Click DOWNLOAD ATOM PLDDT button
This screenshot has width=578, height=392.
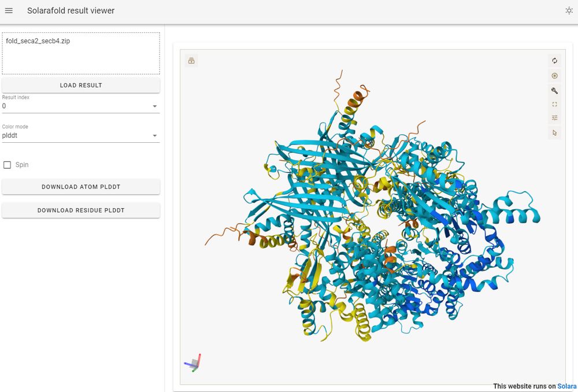point(81,187)
